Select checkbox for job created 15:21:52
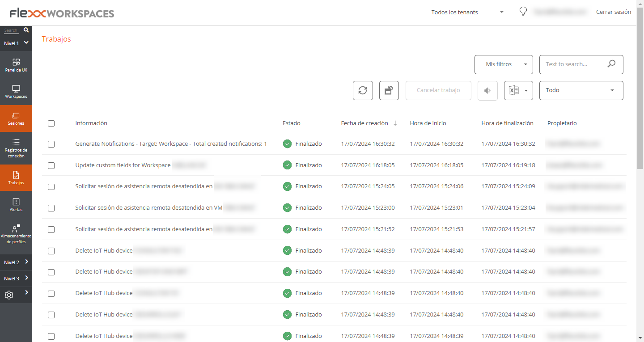This screenshot has height=342, width=644. (x=51, y=229)
